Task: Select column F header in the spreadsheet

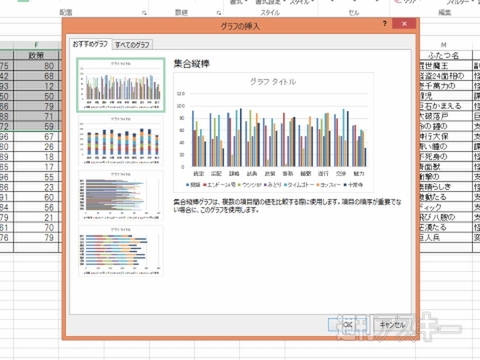Action: tap(36, 45)
